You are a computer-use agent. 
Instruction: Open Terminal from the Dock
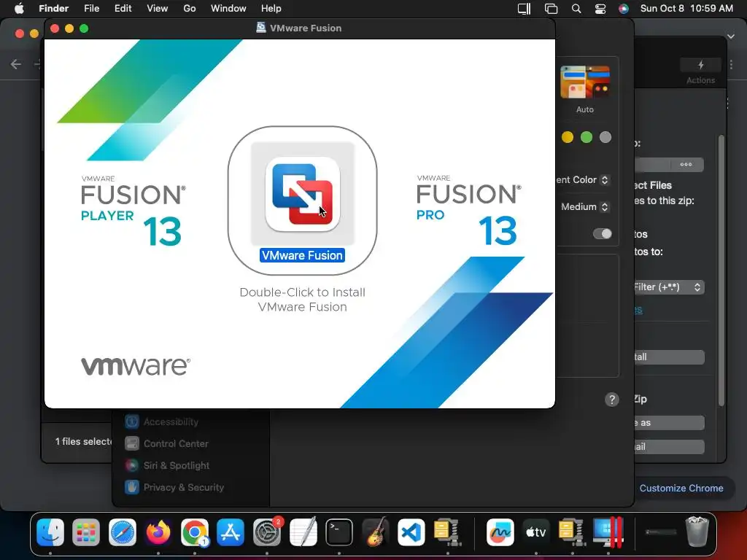pyautogui.click(x=339, y=532)
